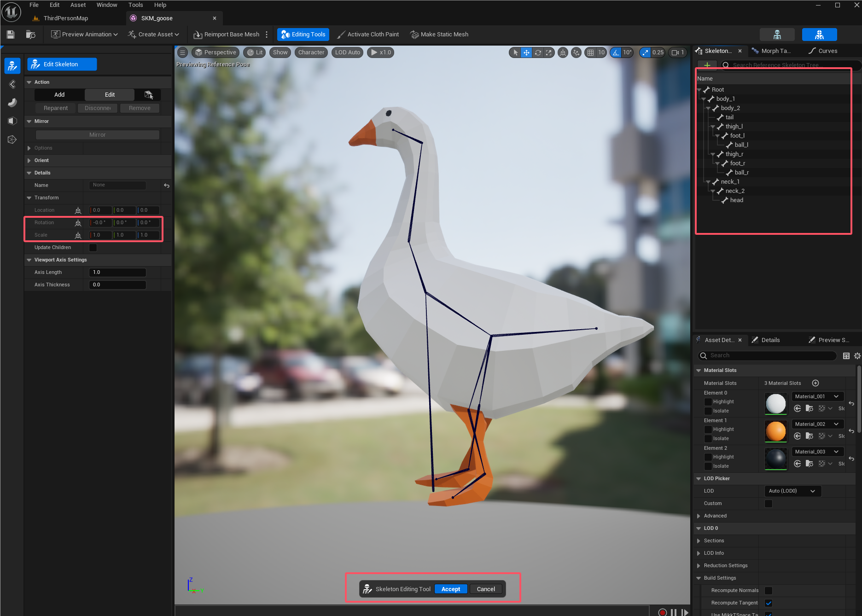Image resolution: width=862 pixels, height=616 pixels.
Task: Open Reimport Base Mesh extra options
Action: click(x=267, y=35)
